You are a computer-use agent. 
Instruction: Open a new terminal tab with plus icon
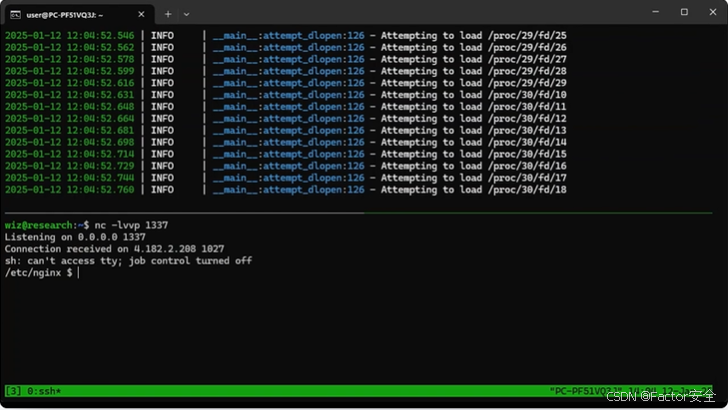click(x=168, y=14)
